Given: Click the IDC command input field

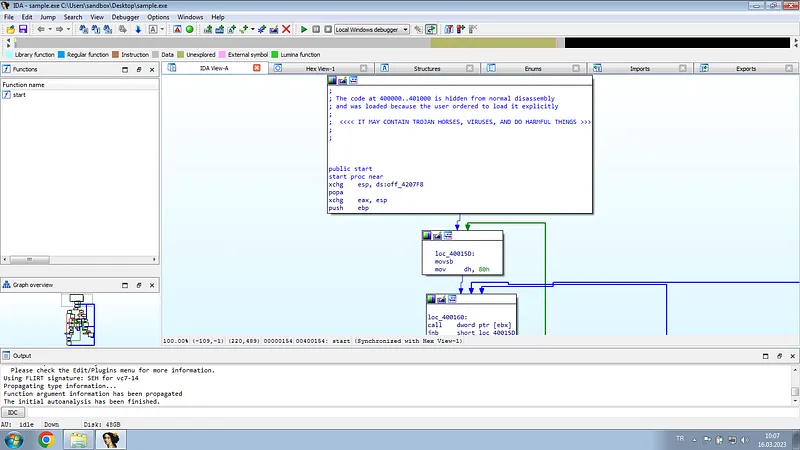Looking at the screenshot, I should click(411, 412).
